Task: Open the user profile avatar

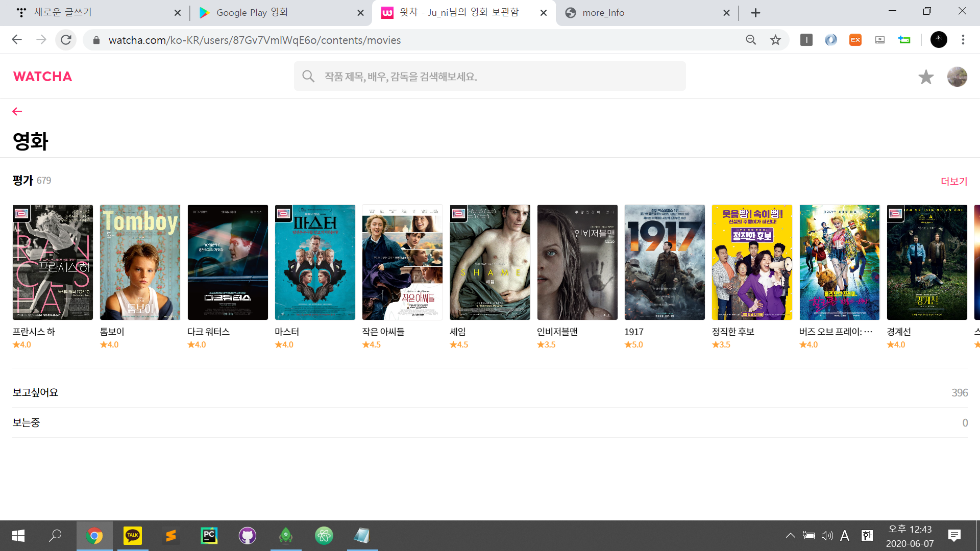Action: (957, 77)
